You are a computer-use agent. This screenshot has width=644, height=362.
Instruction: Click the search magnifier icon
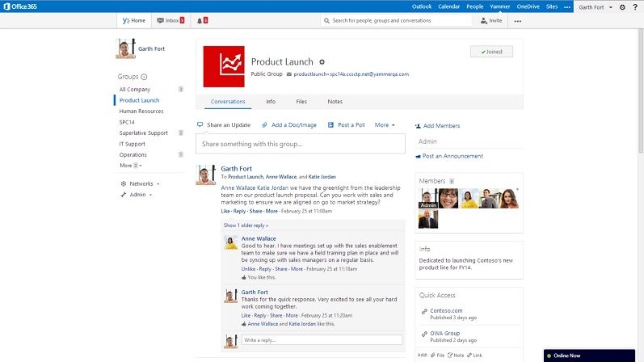[327, 20]
